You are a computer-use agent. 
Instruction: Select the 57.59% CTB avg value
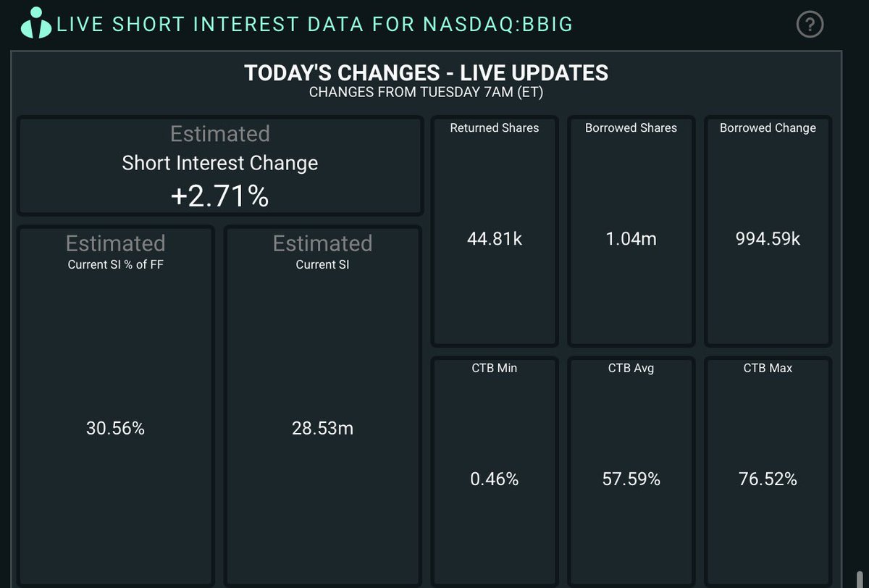click(x=631, y=479)
